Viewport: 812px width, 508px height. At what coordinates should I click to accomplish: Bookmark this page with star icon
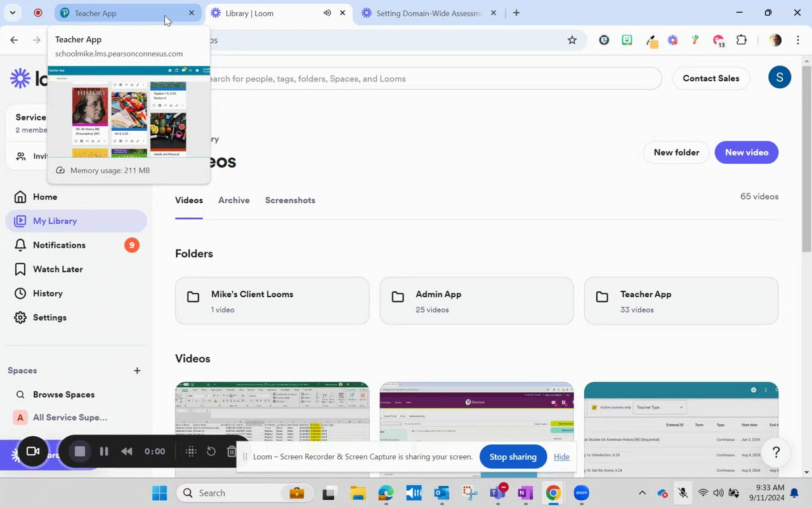[572, 40]
